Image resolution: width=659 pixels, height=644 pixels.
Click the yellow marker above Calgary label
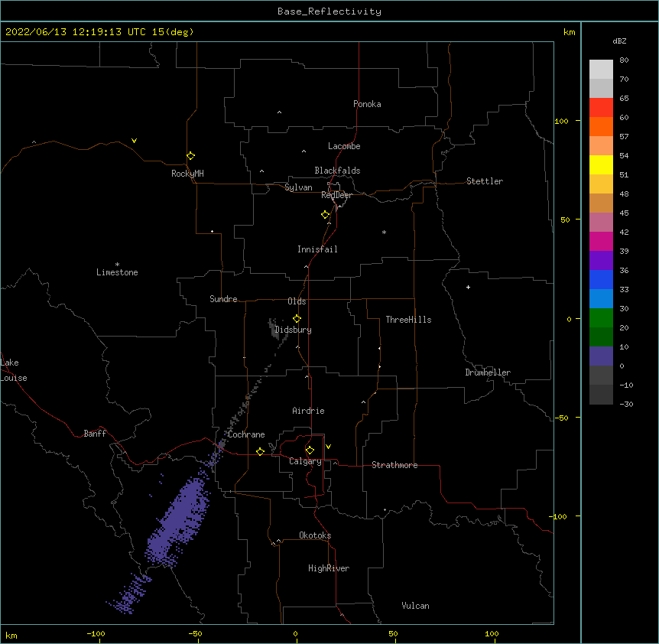pos(310,450)
